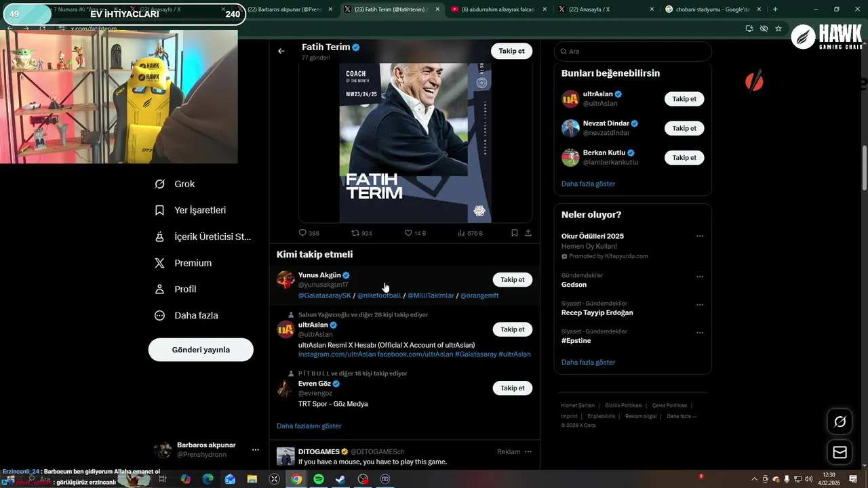Viewport: 868px width, 488px height.
Task: Click Daha fazla göster under Bunları beğenebilirsin
Action: click(x=589, y=184)
